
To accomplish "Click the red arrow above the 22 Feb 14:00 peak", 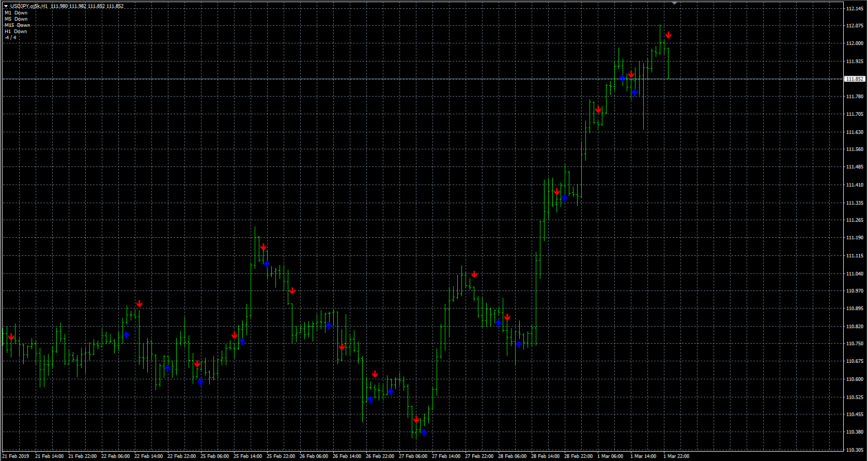I will (139, 304).
